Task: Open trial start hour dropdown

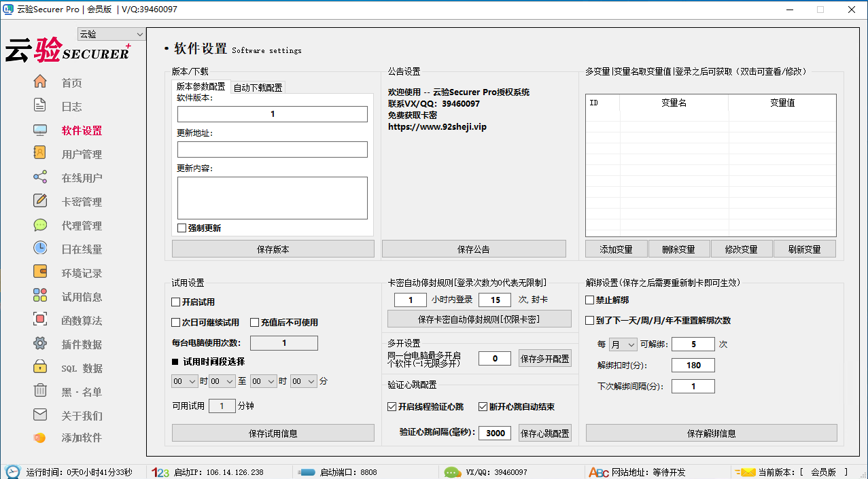Action: coord(184,382)
